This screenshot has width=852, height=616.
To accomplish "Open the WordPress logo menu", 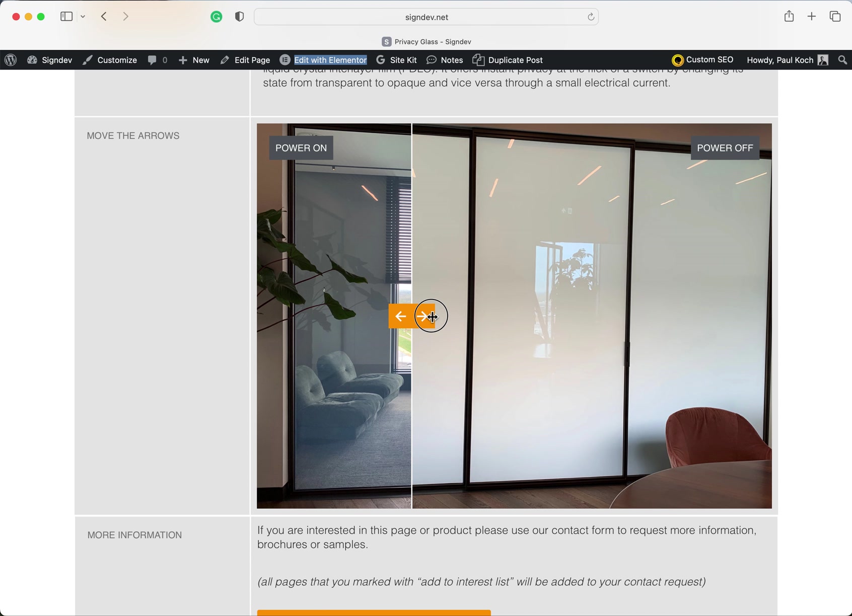I will click(x=11, y=60).
